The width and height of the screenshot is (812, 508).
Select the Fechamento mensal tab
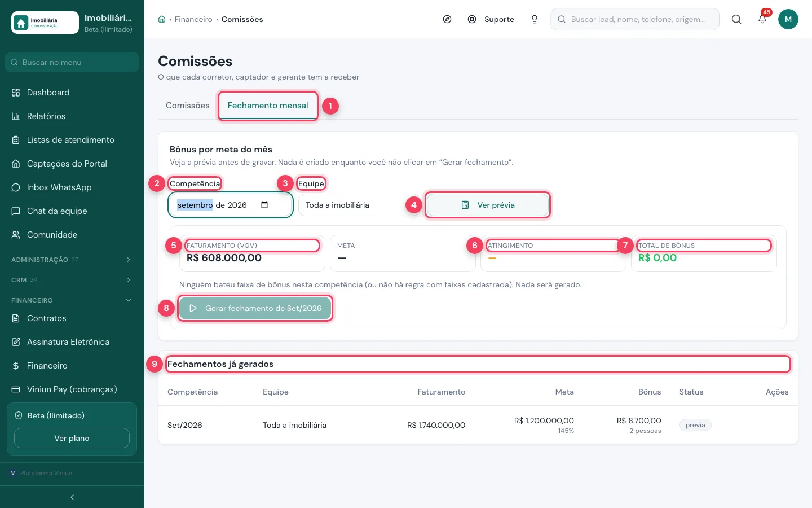tap(268, 106)
